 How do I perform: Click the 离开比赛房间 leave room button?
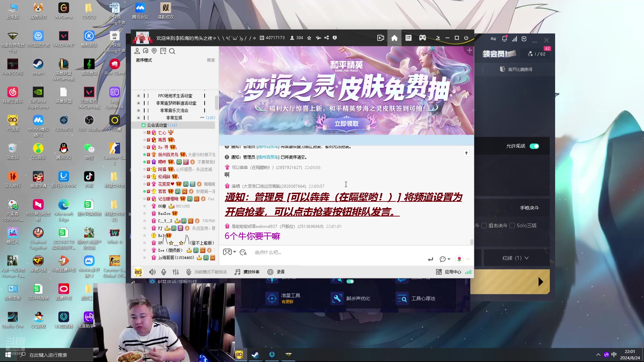coord(516,69)
